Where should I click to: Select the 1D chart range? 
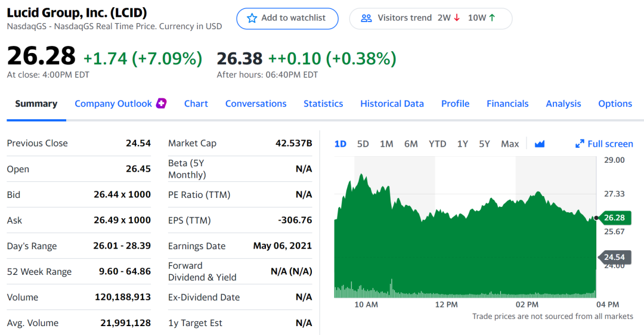[340, 144]
